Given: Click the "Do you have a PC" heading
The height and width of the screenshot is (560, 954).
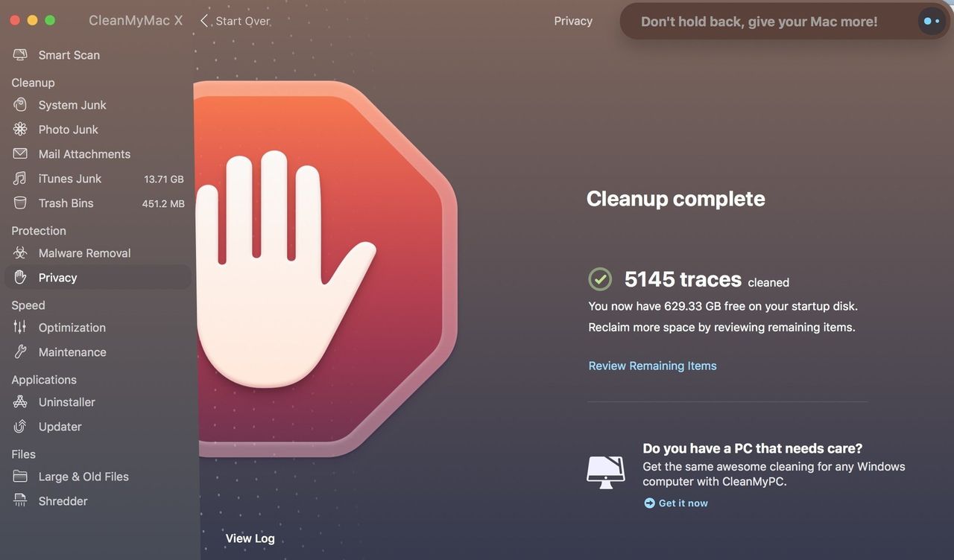Looking at the screenshot, I should click(753, 448).
